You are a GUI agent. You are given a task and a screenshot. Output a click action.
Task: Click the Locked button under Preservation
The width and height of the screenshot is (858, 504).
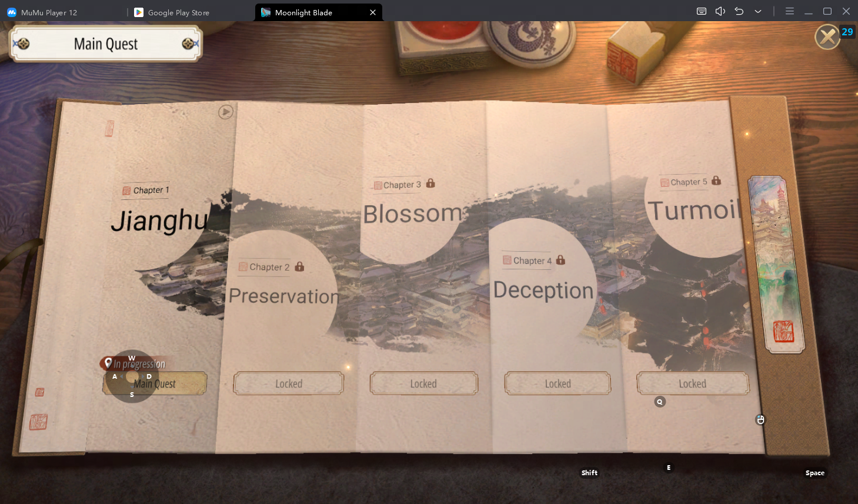(x=289, y=383)
